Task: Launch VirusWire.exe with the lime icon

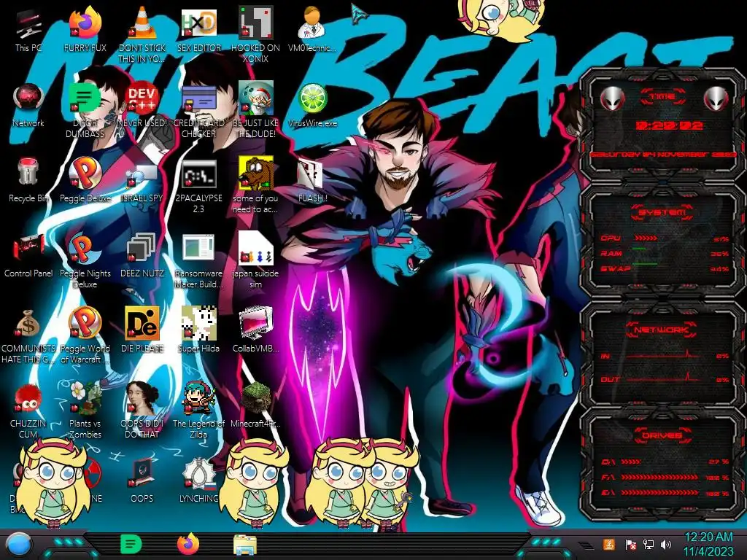Action: (x=312, y=106)
